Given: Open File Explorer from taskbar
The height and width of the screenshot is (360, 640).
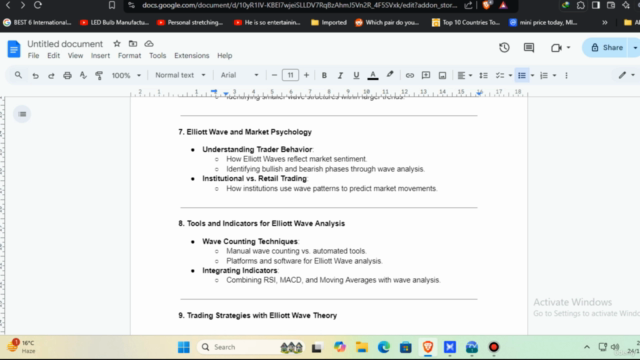Looking at the screenshot, I should (x=362, y=347).
